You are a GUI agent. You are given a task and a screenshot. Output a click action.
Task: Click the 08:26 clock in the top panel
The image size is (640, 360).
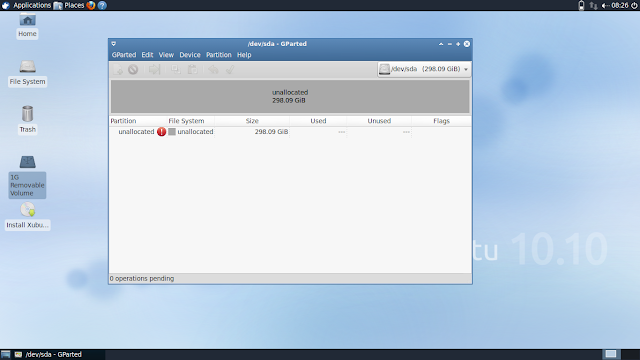[620, 5]
